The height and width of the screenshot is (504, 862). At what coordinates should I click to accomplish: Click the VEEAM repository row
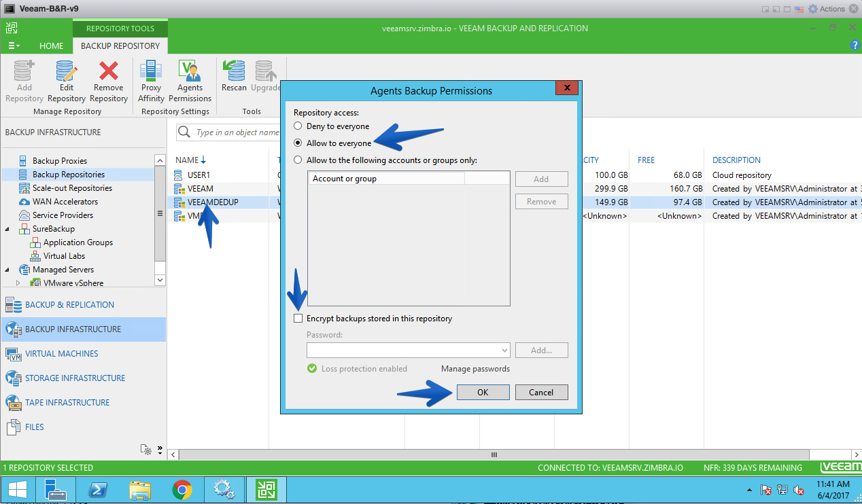pos(513,188)
